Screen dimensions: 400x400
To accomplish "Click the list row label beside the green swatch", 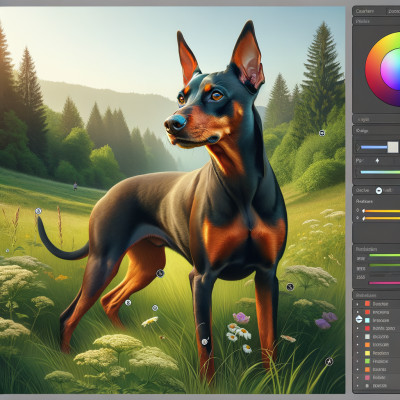I will coord(380,361).
